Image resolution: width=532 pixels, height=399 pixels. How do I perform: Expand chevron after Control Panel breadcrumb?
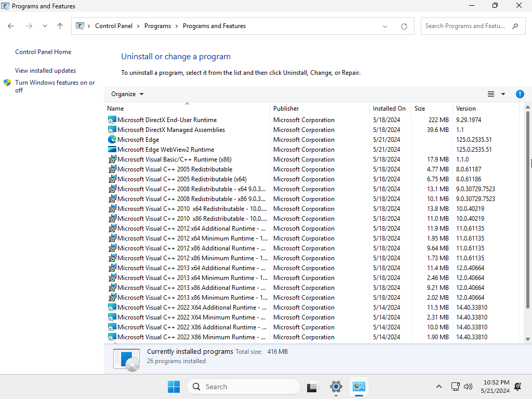click(x=138, y=26)
